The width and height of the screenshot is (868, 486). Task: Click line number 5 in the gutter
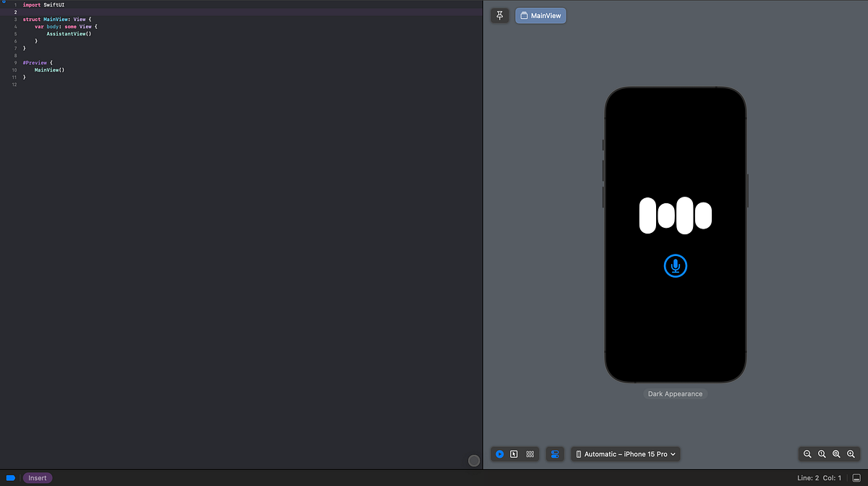[x=14, y=33]
